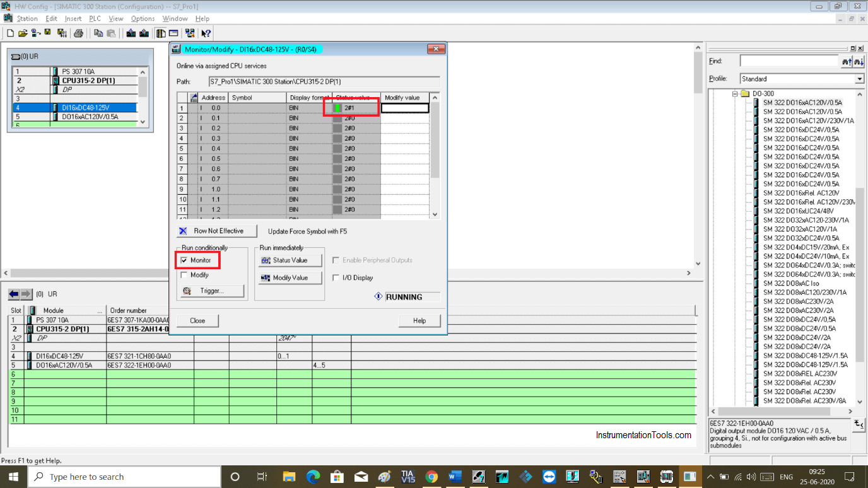The width and height of the screenshot is (868, 488).
Task: Check the Modify checkbox
Action: coord(184,275)
